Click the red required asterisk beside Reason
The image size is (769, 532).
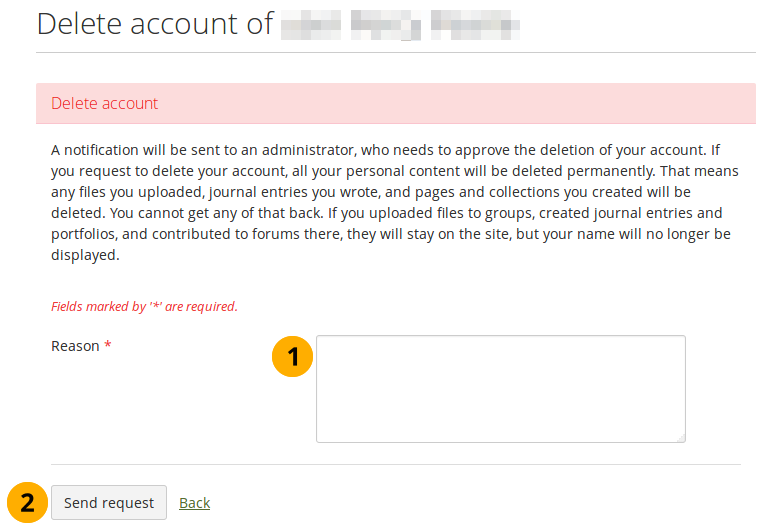click(108, 346)
